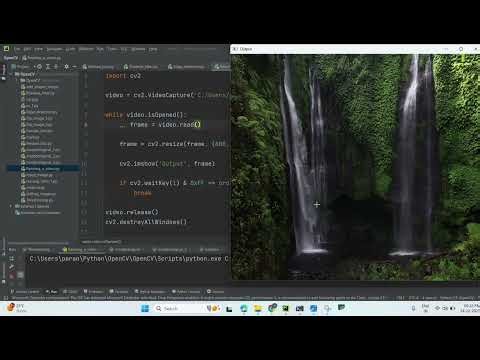Click the Collapse All icon in Project panel
This screenshot has width=480, height=360.
(56, 67)
